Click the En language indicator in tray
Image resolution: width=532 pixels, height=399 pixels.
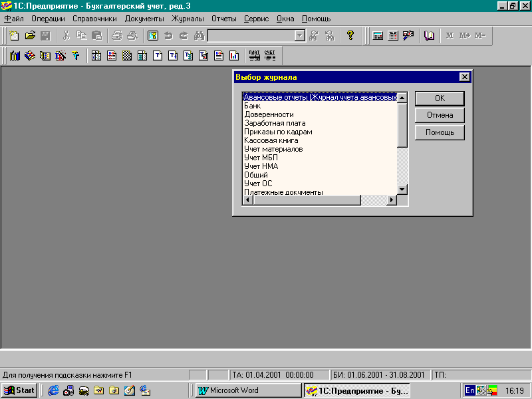470,390
